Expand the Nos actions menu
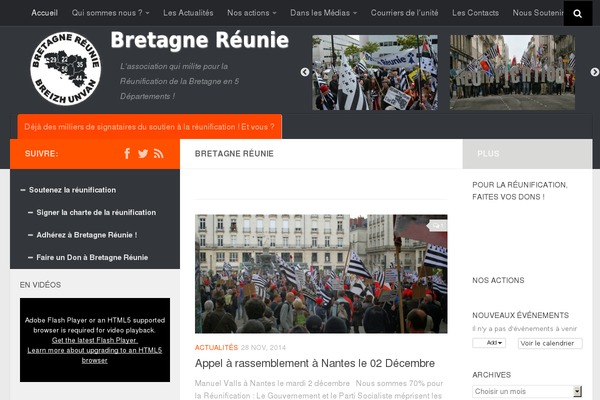600x400 pixels. [x=251, y=13]
